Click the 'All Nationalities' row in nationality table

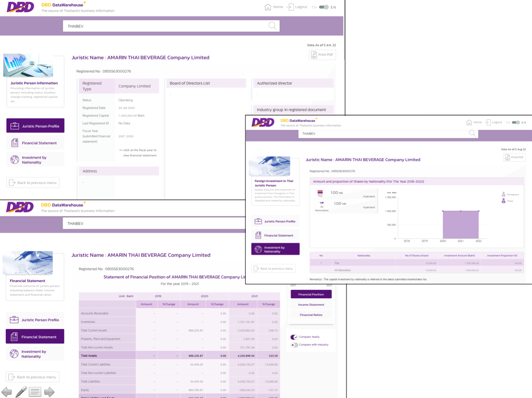417,270
